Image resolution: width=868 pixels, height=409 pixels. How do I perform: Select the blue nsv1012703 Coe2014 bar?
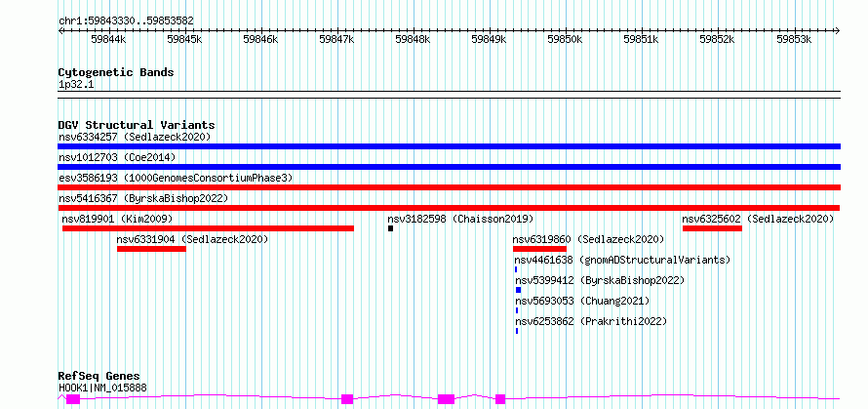[449, 167]
